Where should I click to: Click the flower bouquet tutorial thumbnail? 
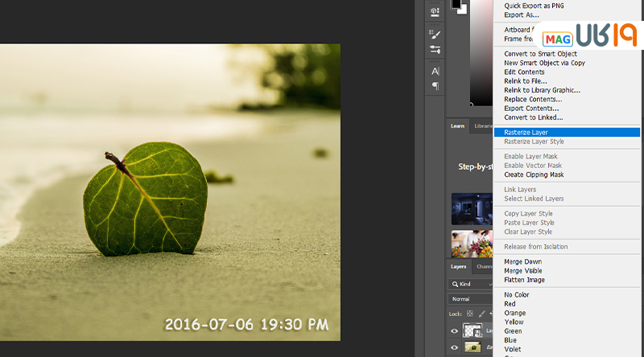471,243
